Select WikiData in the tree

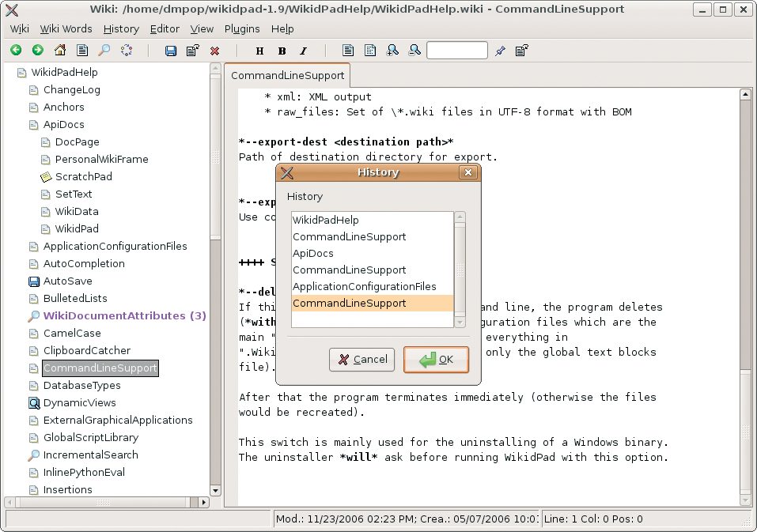click(77, 212)
